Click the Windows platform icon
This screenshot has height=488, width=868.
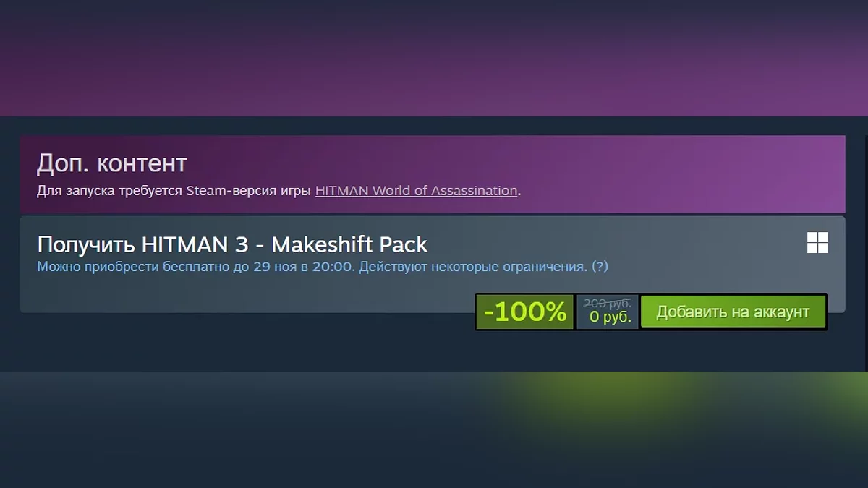point(817,243)
